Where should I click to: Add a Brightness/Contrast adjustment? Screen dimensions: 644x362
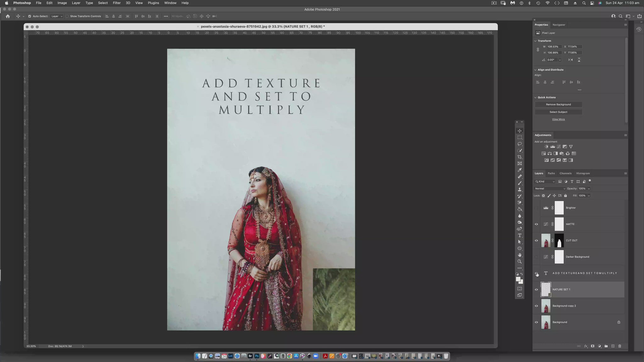pyautogui.click(x=547, y=147)
